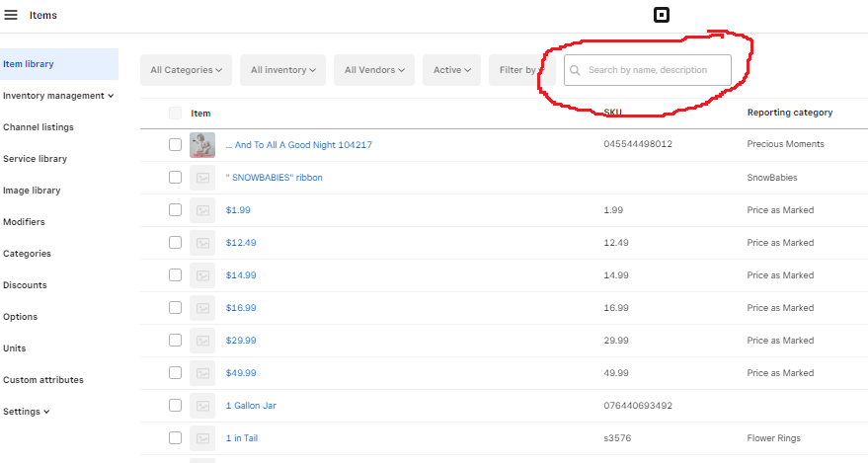Image resolution: width=868 pixels, height=463 pixels.
Task: Toggle the select-all items checkbox in header
Action: click(x=175, y=114)
